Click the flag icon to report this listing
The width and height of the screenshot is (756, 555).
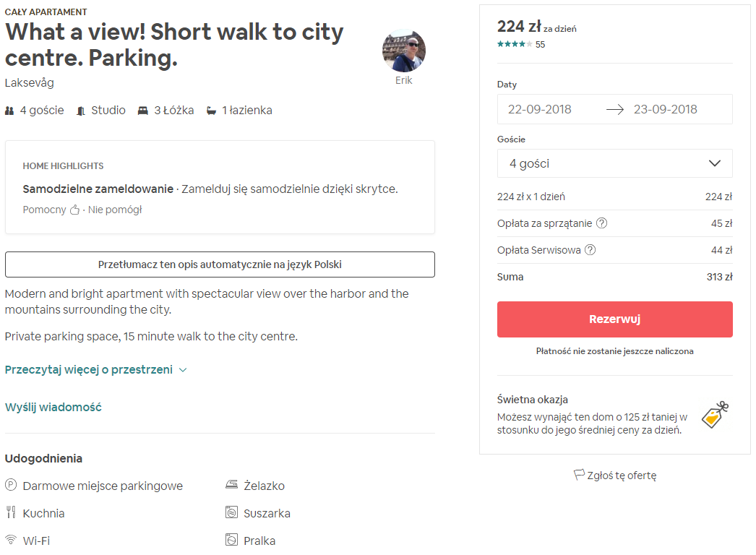coord(579,475)
